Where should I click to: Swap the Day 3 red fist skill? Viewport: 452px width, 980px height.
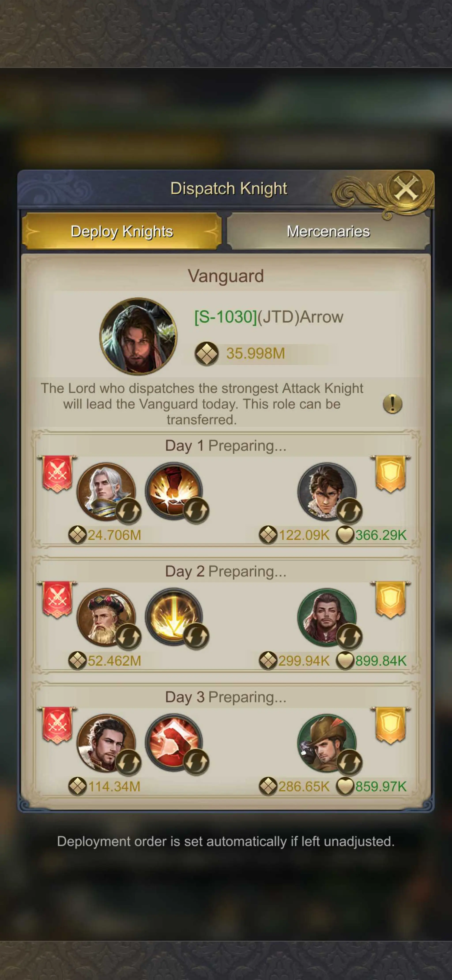coord(196,762)
